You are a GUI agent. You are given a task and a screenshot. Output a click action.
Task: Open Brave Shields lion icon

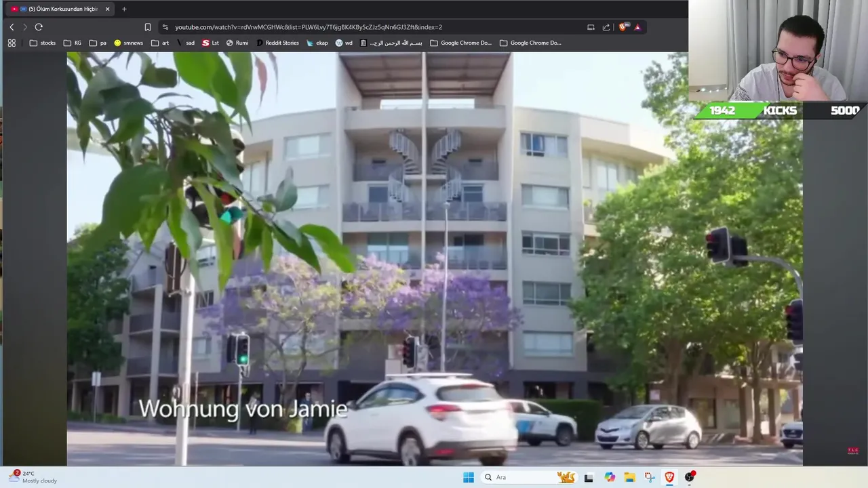click(623, 27)
